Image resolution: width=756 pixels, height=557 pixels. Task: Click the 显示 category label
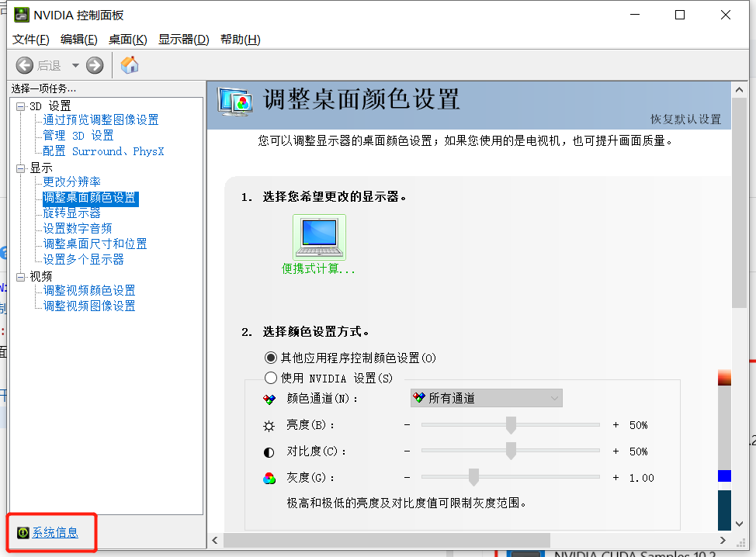click(41, 168)
